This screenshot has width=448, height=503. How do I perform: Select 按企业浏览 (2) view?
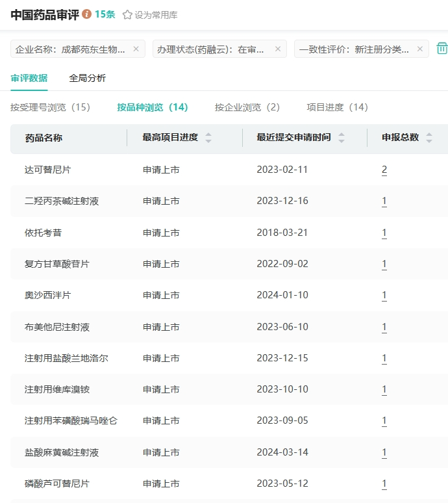[x=247, y=107]
